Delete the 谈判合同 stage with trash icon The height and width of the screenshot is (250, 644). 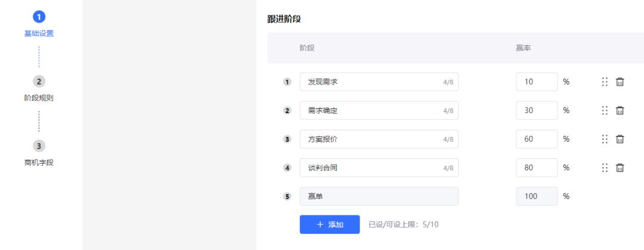620,168
